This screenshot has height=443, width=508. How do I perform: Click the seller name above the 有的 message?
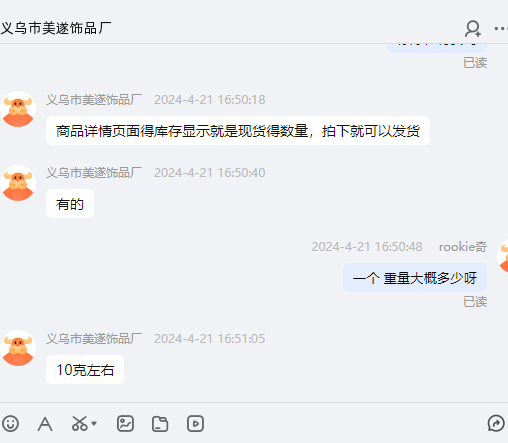[x=94, y=173]
